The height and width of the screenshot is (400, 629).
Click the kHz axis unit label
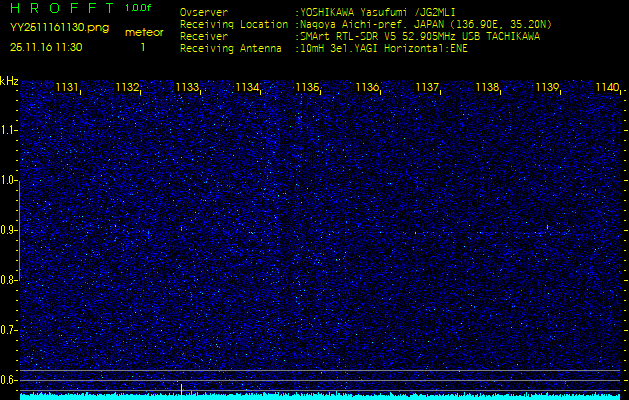pyautogui.click(x=9, y=81)
